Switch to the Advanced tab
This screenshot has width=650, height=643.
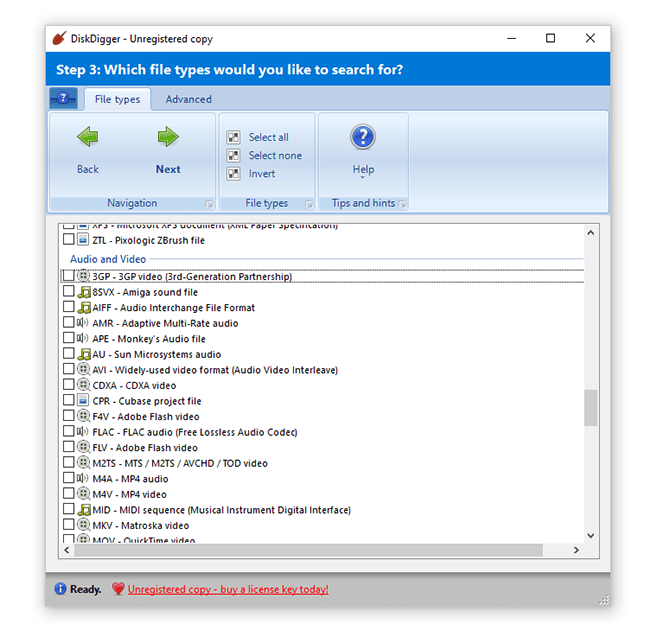tap(189, 99)
